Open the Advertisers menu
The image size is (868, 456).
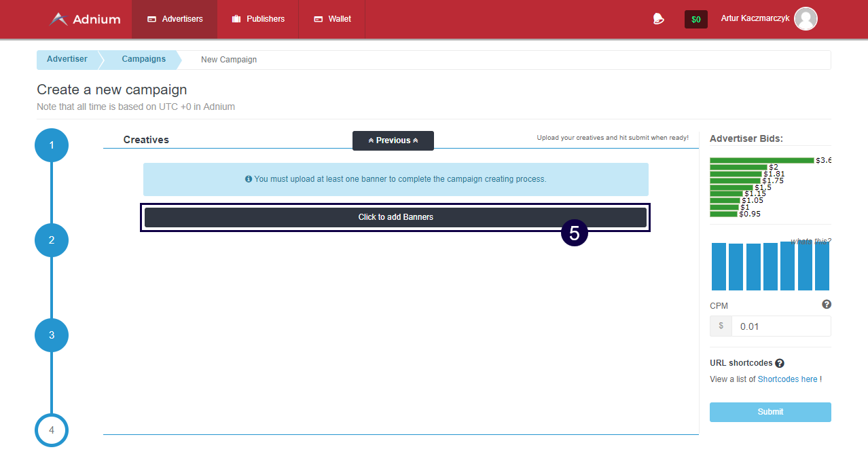[175, 19]
